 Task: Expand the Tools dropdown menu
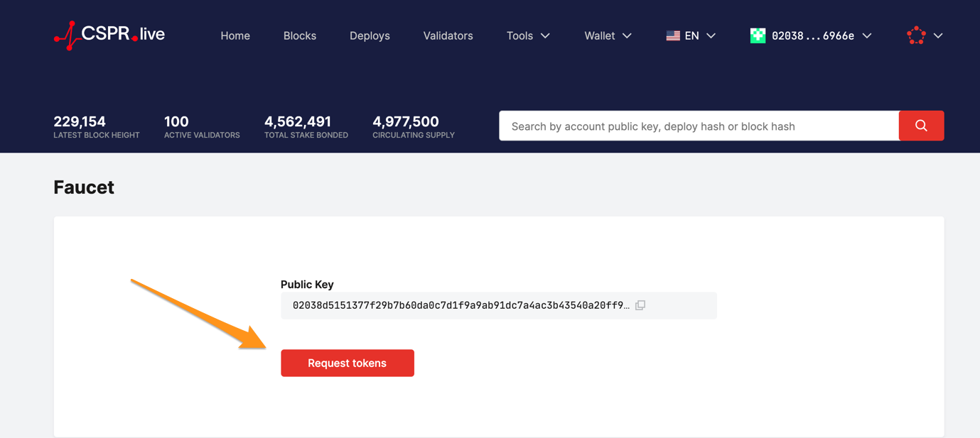pyautogui.click(x=528, y=35)
